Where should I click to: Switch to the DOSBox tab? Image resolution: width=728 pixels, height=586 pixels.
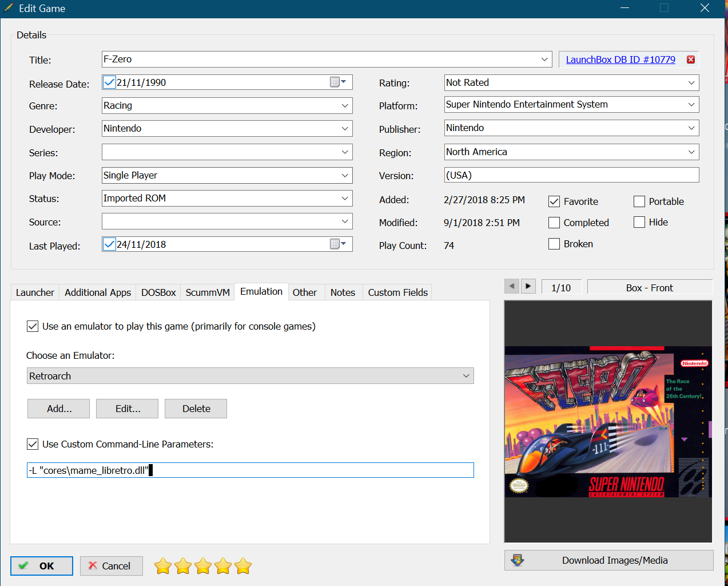pyautogui.click(x=158, y=292)
